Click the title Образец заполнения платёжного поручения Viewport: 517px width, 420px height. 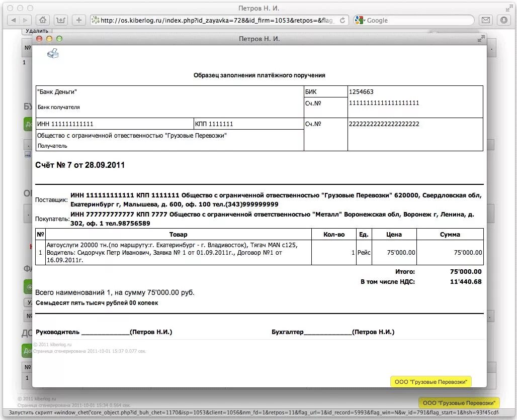coord(259,75)
